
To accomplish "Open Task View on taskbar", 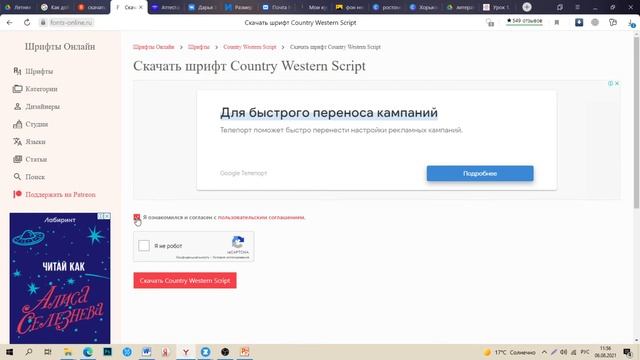I will (x=48, y=352).
